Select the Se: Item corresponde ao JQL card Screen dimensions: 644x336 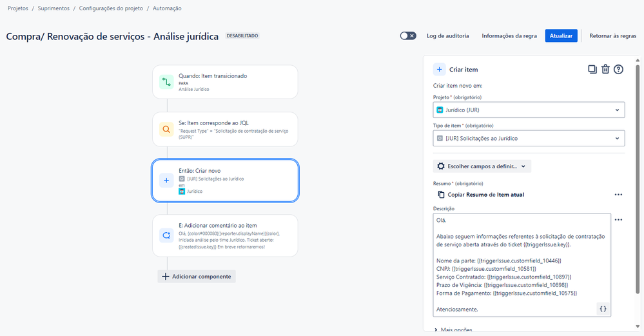coord(225,130)
